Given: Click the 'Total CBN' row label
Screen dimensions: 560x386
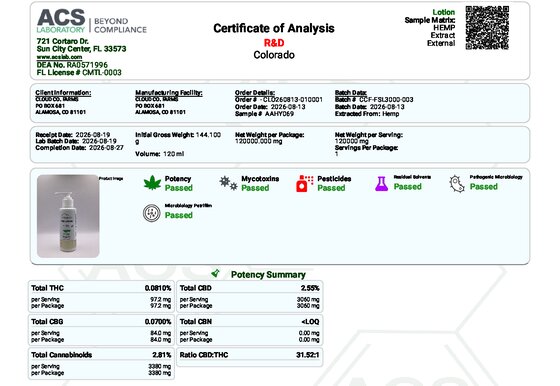Looking at the screenshot, I should [196, 322].
